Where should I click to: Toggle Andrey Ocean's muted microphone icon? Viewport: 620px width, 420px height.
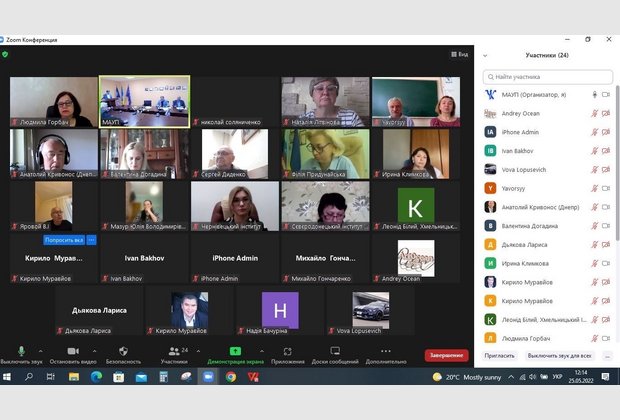pyautogui.click(x=594, y=112)
